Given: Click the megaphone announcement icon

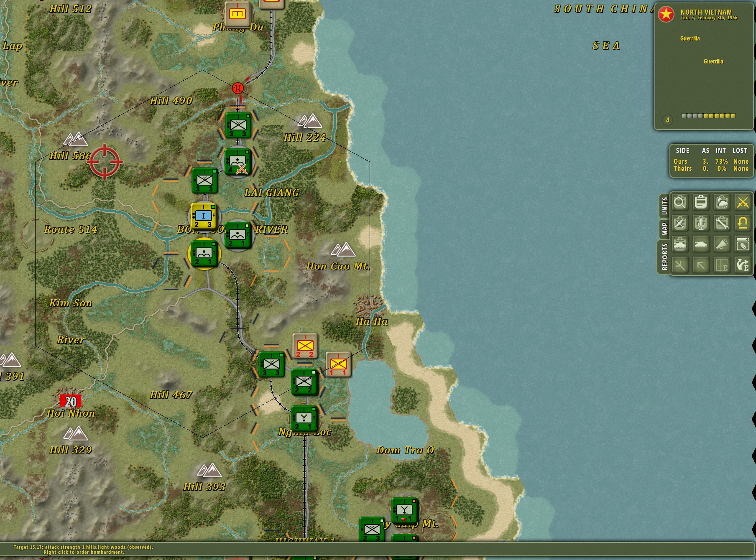Looking at the screenshot, I should tap(722, 244).
